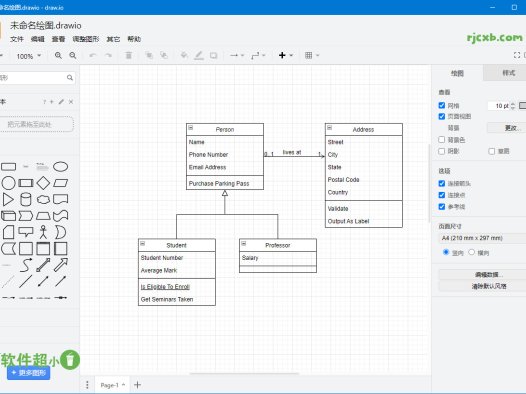Click the plus icon in scratchpad header
The image size is (526, 394).
[x=52, y=102]
